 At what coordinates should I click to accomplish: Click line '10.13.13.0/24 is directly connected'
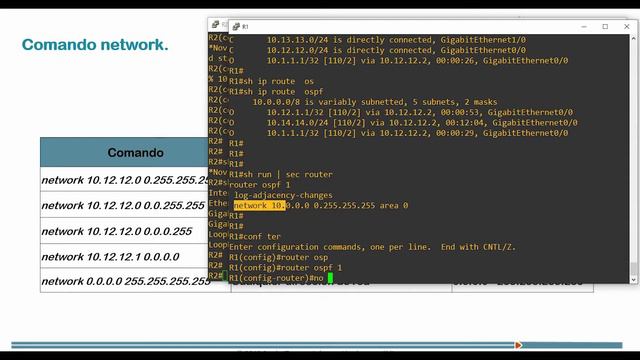point(378,40)
